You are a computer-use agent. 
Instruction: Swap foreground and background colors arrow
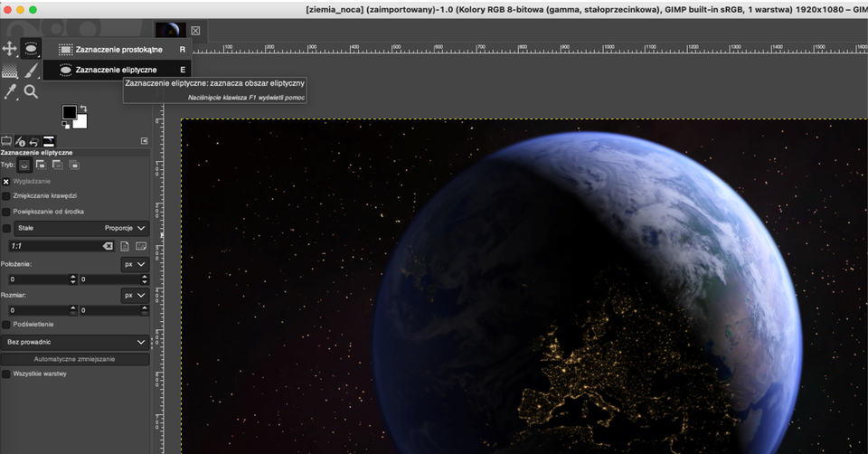84,108
